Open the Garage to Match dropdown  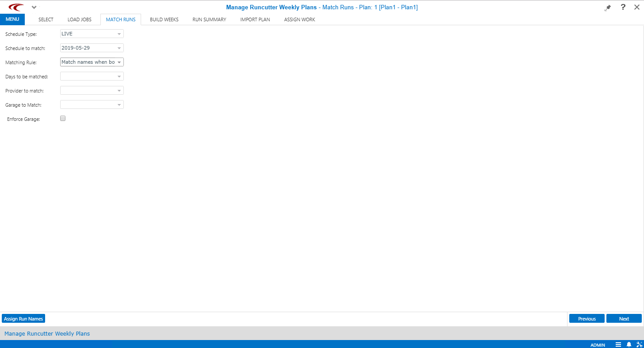coord(119,104)
